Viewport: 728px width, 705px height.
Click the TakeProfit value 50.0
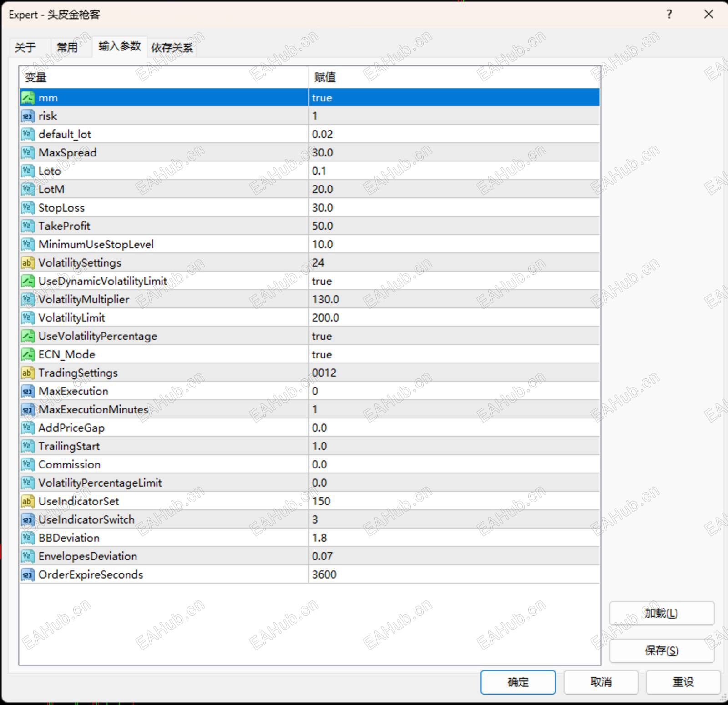pos(323,226)
